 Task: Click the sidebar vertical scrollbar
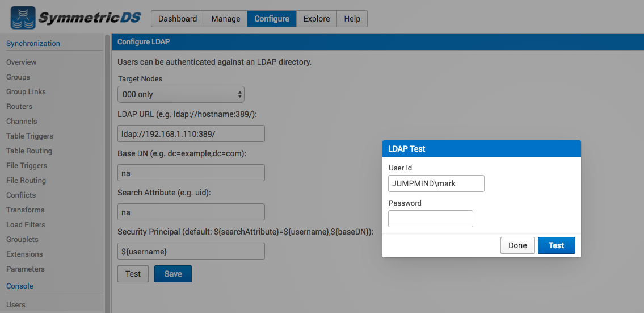[x=107, y=173]
